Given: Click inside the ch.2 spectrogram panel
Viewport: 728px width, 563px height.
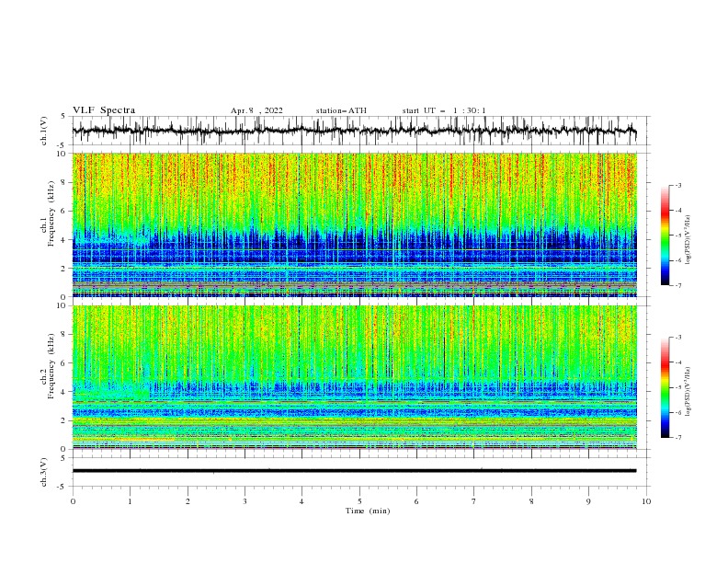Looking at the screenshot, I should [x=354, y=377].
